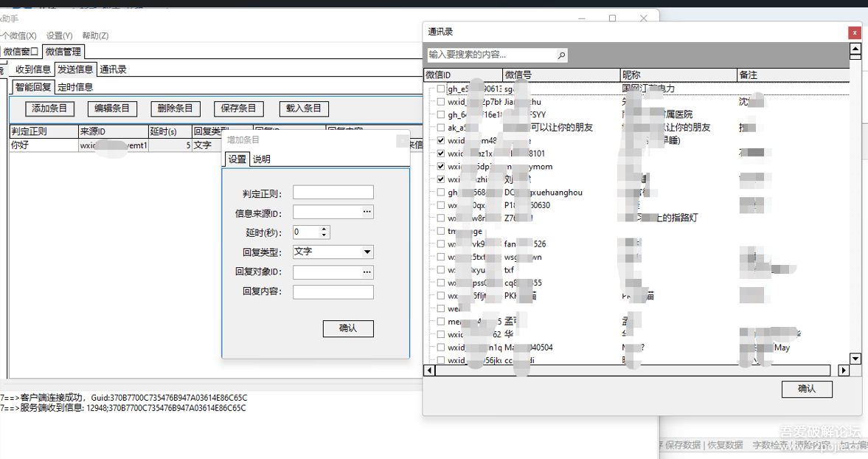Click the 删除条目 button

[x=176, y=108]
